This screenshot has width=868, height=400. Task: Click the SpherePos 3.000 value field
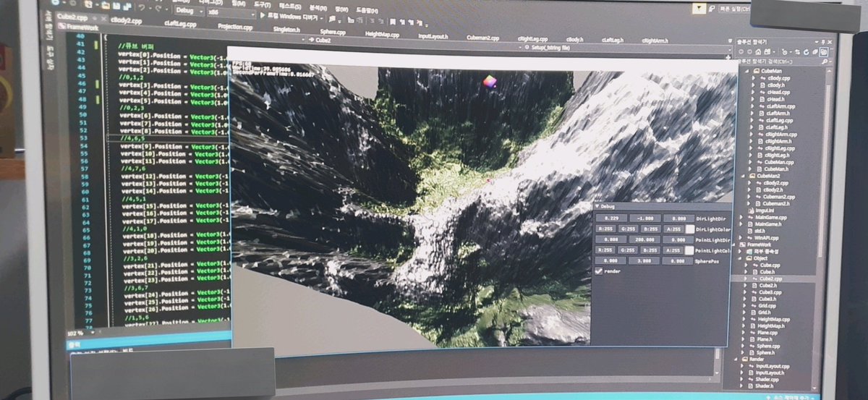(644, 260)
